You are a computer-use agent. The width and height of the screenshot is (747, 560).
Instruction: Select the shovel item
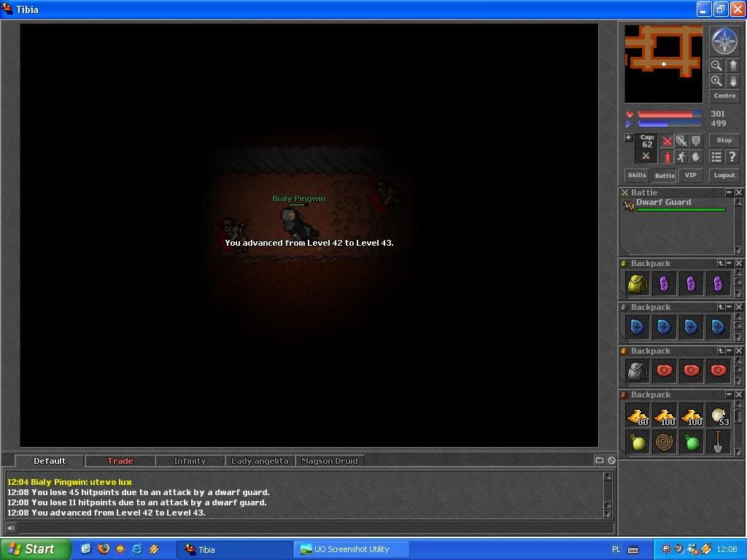click(718, 443)
